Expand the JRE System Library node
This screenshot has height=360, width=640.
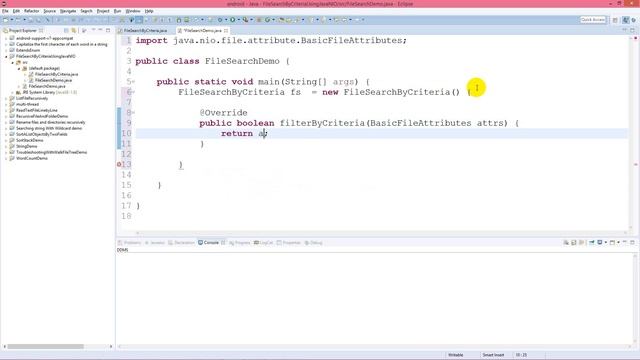(x=13, y=92)
